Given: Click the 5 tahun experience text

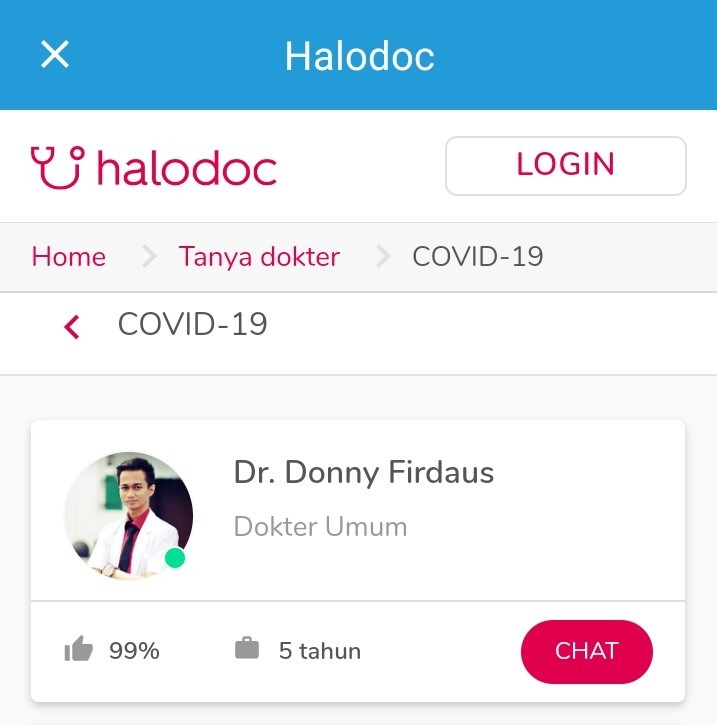Looking at the screenshot, I should coord(320,651).
